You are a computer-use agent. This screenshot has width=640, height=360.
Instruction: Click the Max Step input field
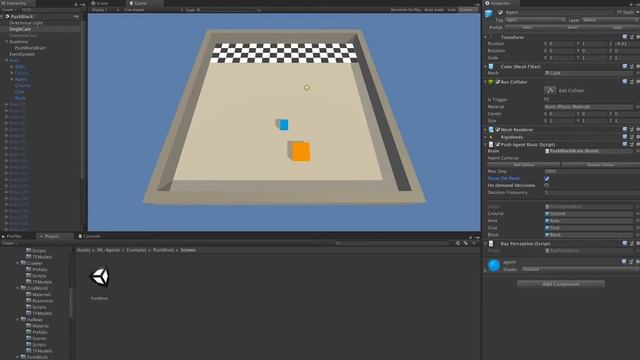591,171
